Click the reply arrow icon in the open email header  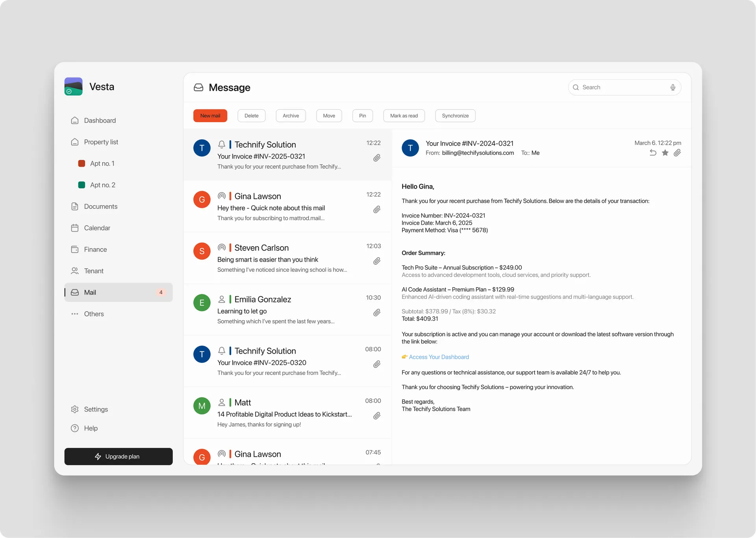[653, 153]
